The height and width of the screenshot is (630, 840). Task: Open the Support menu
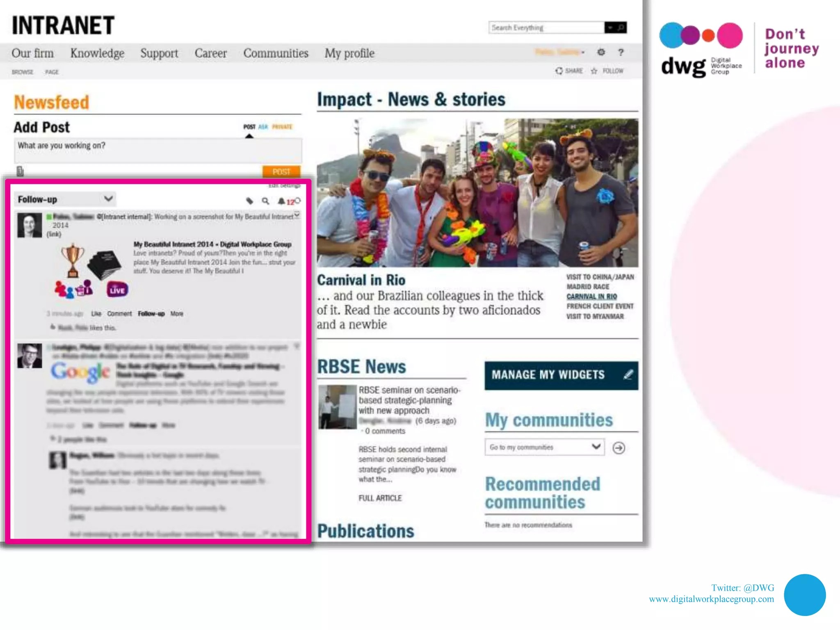(x=159, y=53)
